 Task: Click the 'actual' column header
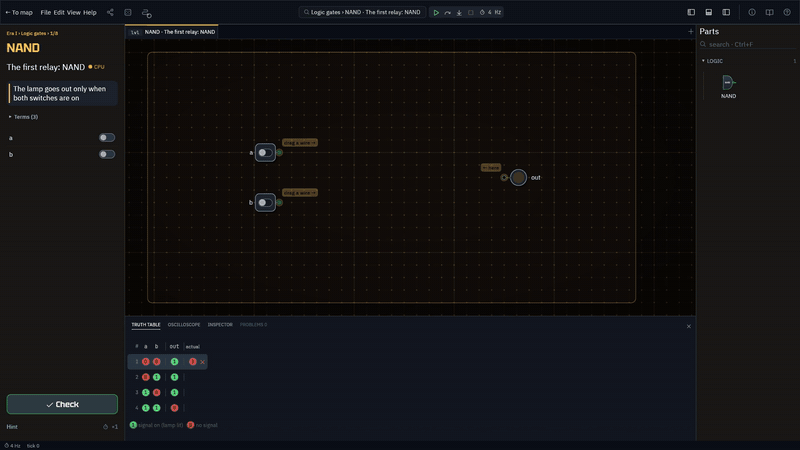pyautogui.click(x=192, y=346)
